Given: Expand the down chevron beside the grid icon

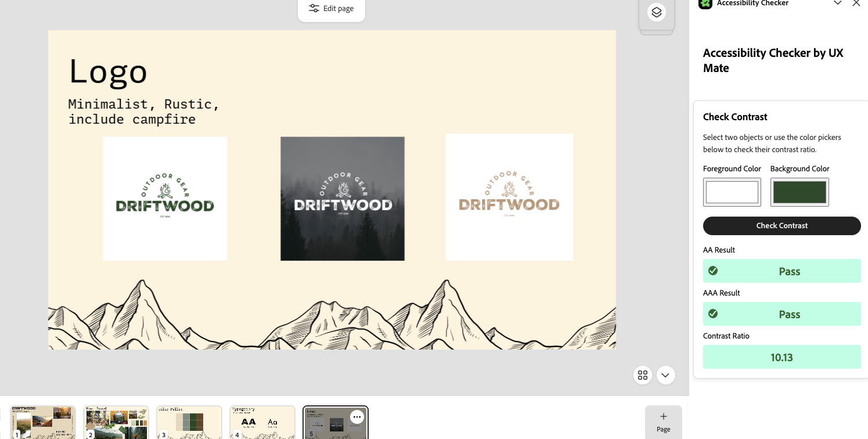Looking at the screenshot, I should (x=665, y=375).
